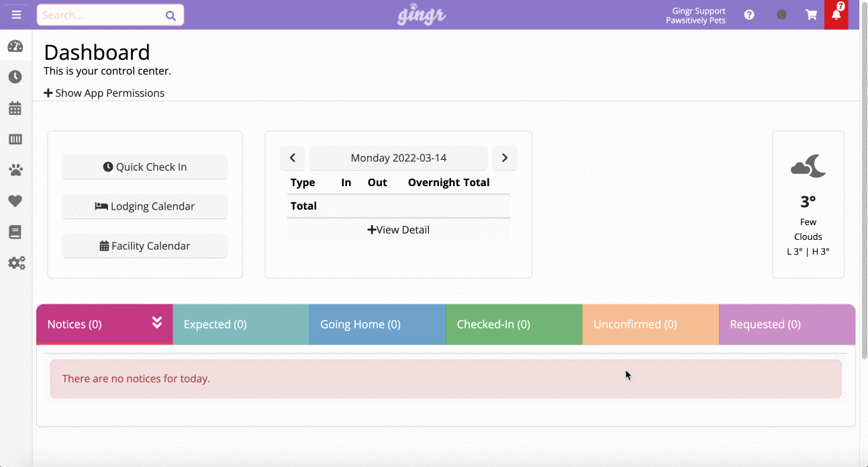Collapse Notices with double chevron icon
The image size is (868, 467).
click(157, 323)
